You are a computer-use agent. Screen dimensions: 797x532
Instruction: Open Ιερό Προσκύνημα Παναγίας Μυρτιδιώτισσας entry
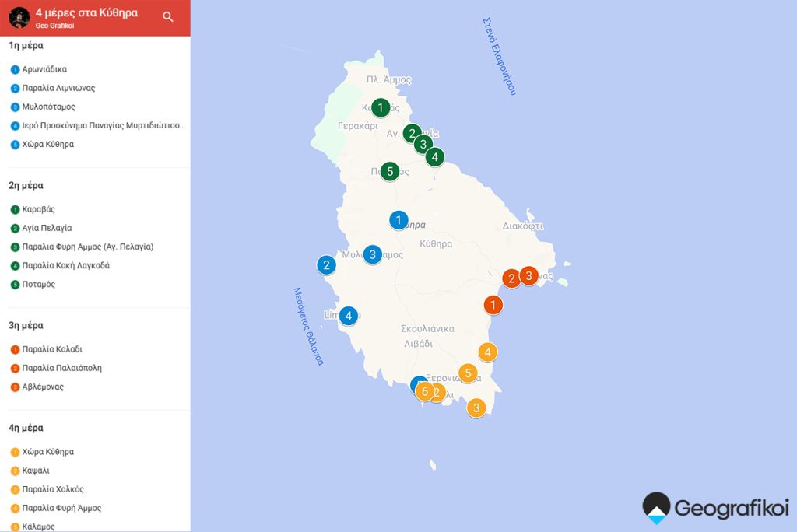[x=104, y=125]
